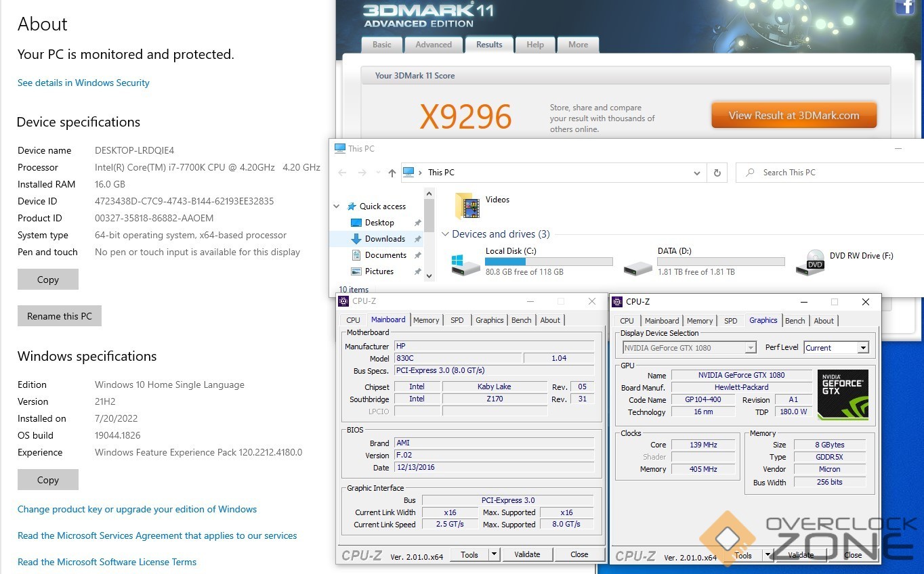924x574 pixels.
Task: Open the Facebook icon in 3DMark 11
Action: coord(905,7)
